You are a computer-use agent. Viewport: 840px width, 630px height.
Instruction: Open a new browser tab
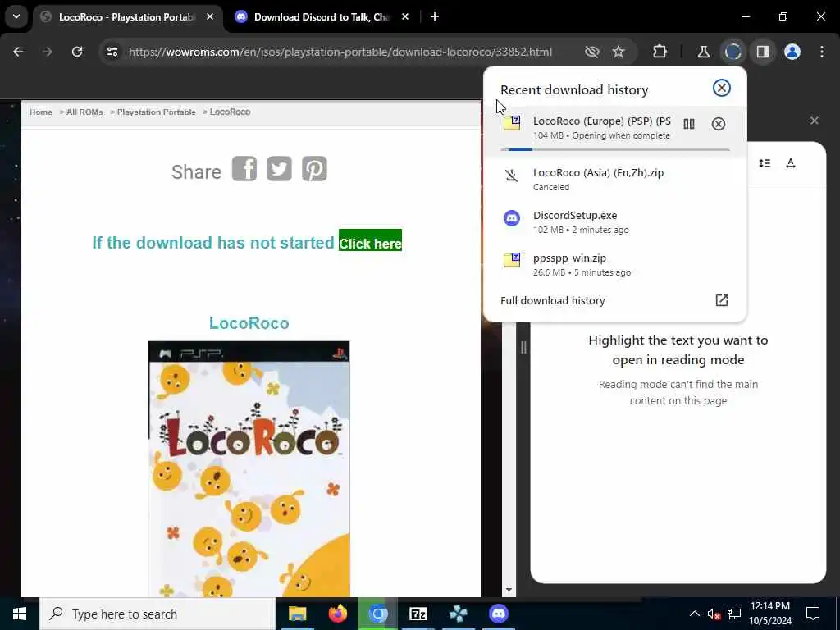tap(435, 16)
